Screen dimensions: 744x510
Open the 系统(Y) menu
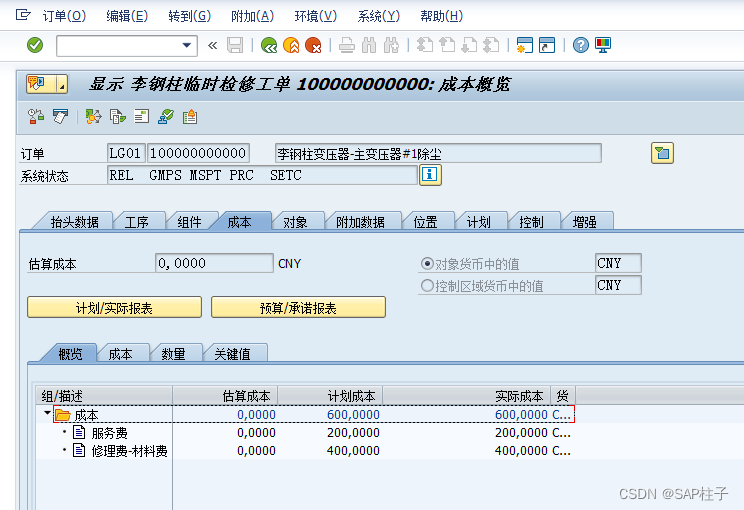(x=379, y=17)
